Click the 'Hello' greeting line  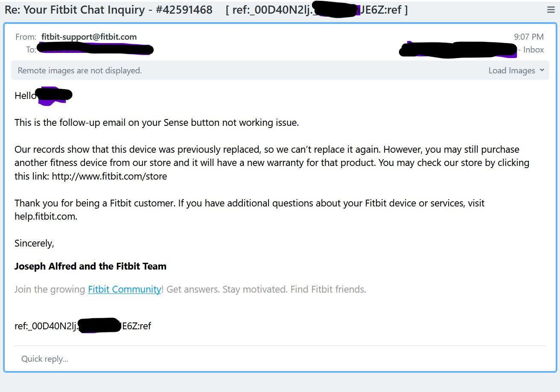coord(26,96)
